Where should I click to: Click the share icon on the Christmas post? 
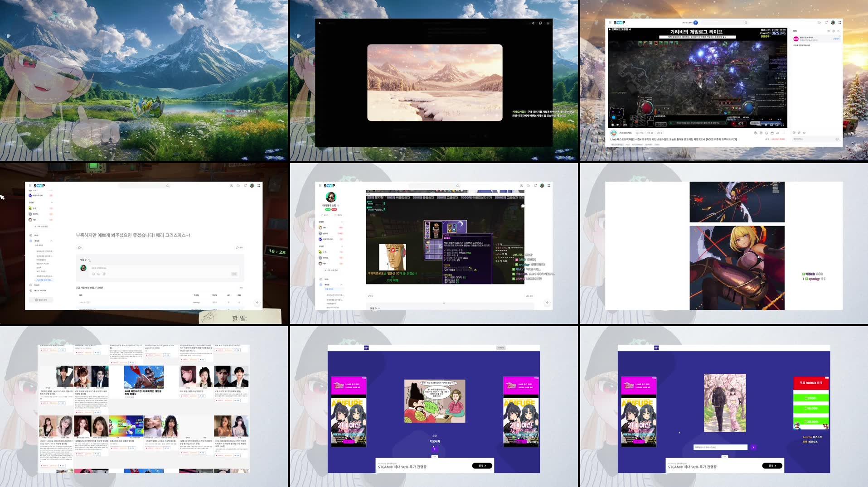[x=238, y=247]
